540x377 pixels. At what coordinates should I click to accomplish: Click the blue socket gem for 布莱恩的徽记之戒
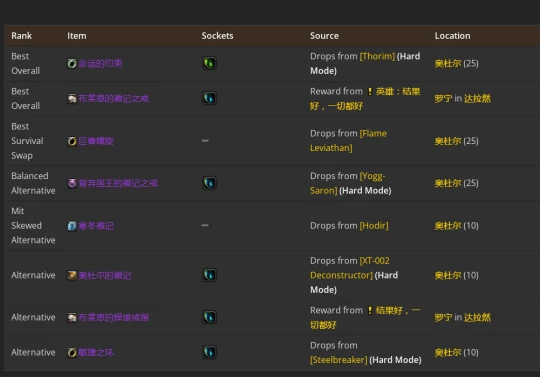[x=209, y=98]
